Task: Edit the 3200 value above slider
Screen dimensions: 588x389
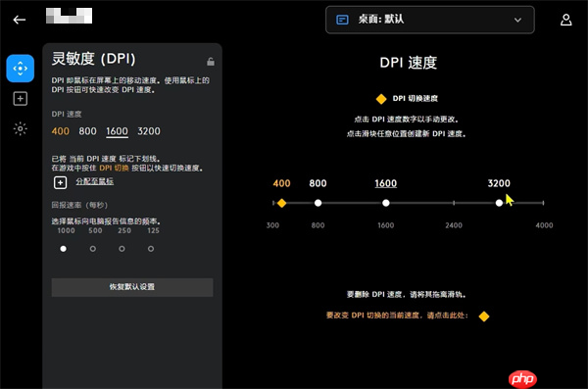Action: coord(499,183)
